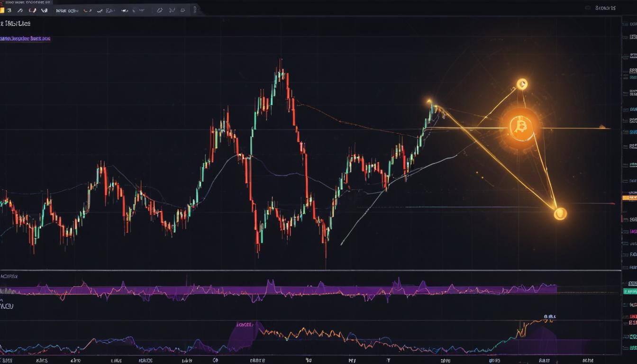Click the purple watermark link above the chart

[24, 38]
